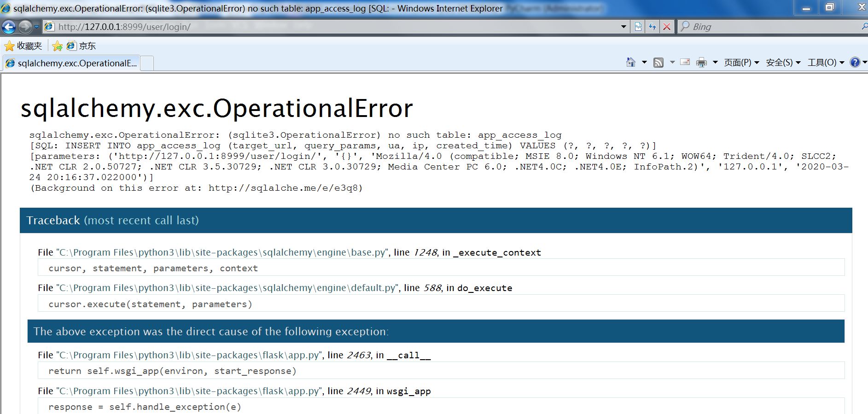Image resolution: width=868 pixels, height=414 pixels.
Task: Toggle Compatibility View icon in address bar
Action: click(x=638, y=27)
